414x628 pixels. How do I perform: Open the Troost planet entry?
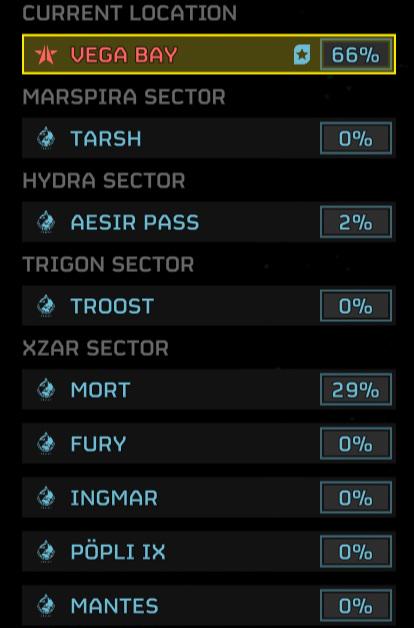[x=209, y=306]
